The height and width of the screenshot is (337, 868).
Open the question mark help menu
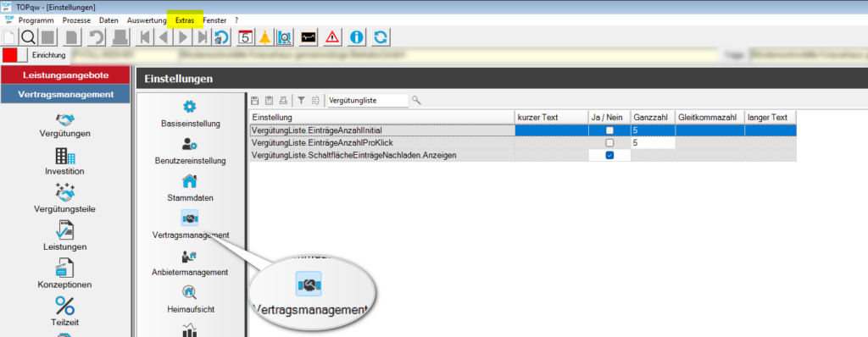[236, 20]
